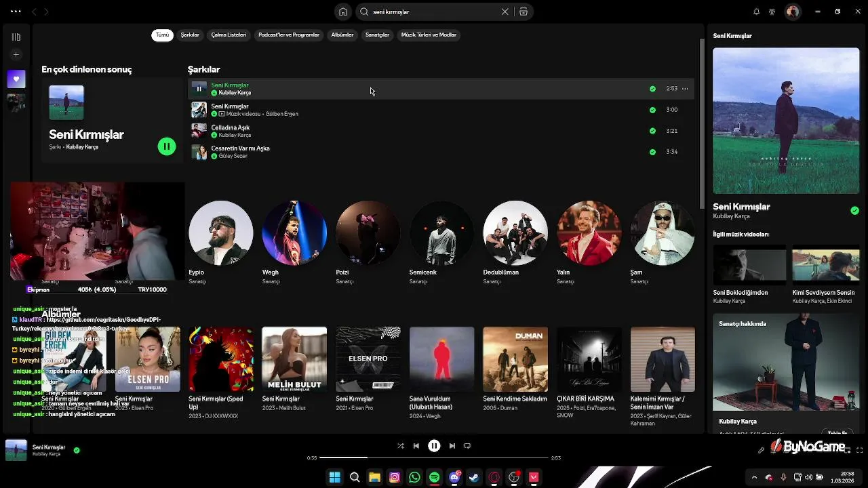868x488 pixels.
Task: Pause top result with green button
Action: point(167,146)
